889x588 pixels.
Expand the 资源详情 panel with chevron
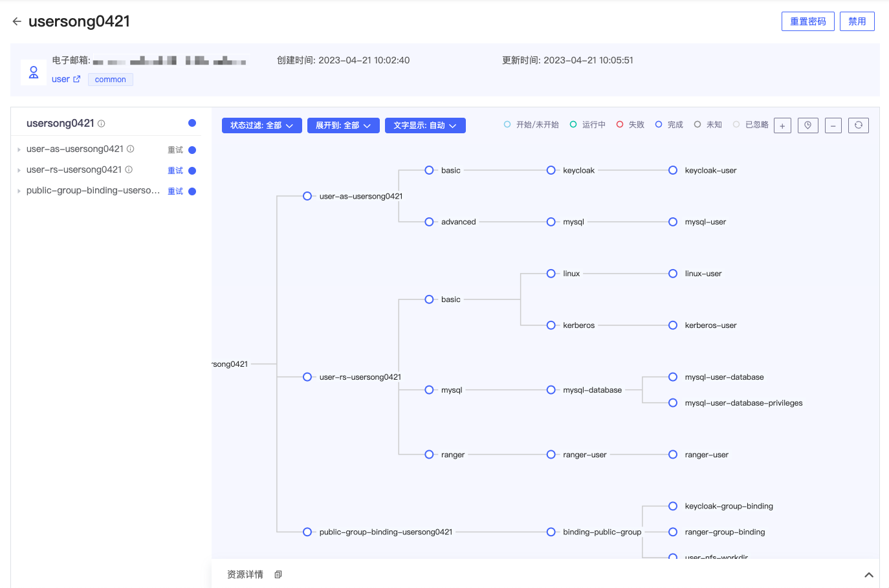click(x=869, y=574)
